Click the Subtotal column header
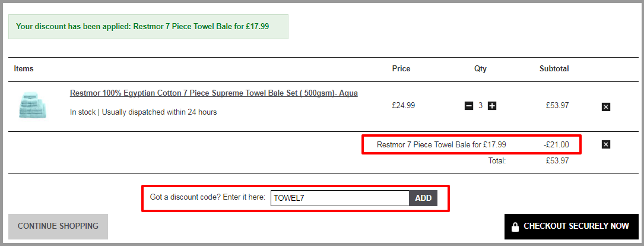This screenshot has height=246, width=644. click(554, 69)
